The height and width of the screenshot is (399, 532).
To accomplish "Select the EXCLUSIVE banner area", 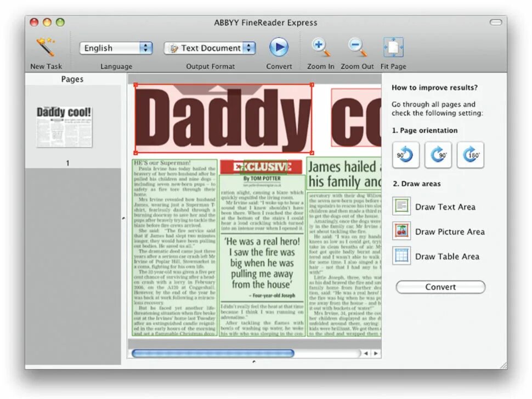I will tap(261, 167).
